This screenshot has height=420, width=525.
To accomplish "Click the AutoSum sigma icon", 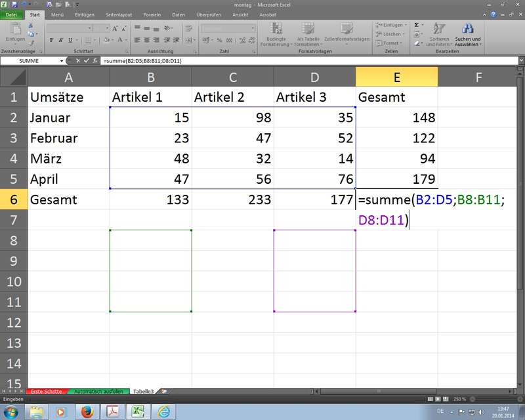I will (417, 25).
